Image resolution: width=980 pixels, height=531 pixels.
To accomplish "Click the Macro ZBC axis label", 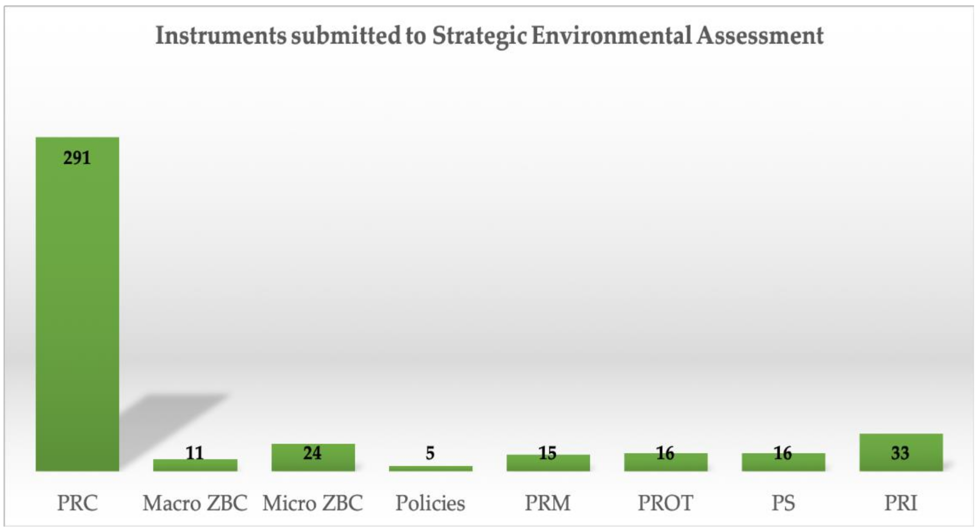I will click(195, 503).
